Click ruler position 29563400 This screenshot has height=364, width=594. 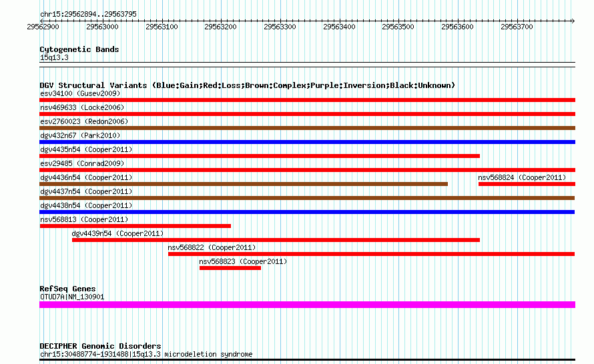click(x=340, y=27)
